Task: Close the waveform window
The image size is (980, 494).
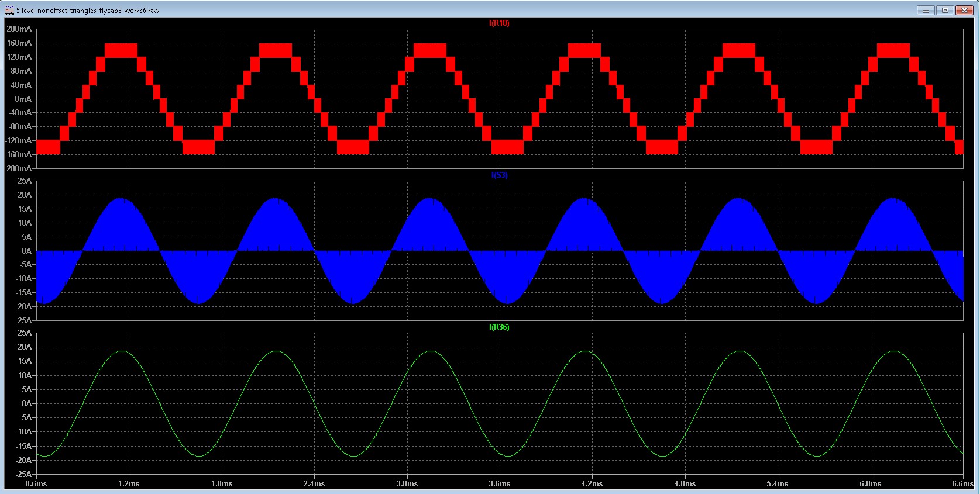Action: (x=964, y=10)
